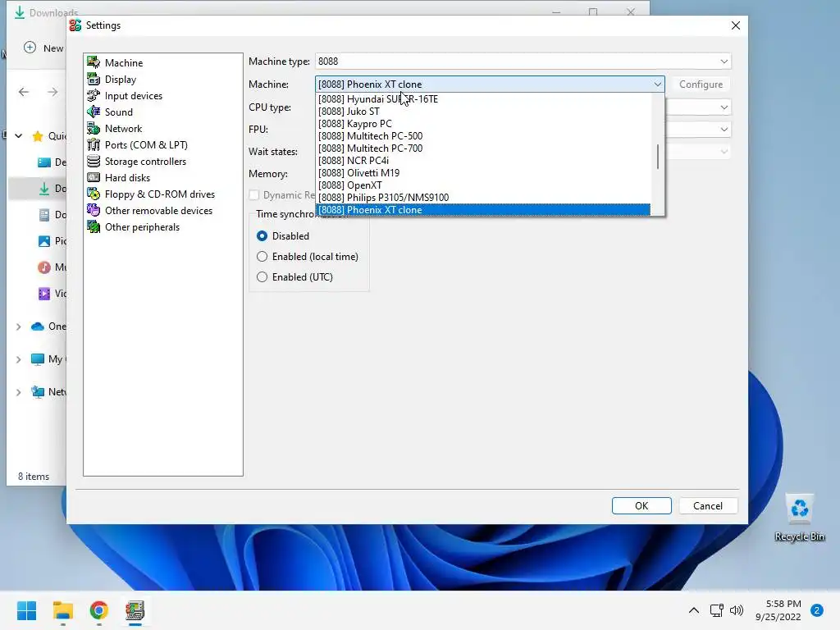Open the Floppy & CD-ROM drives icon
Viewport: 840px width, 630px height.
coord(94,194)
